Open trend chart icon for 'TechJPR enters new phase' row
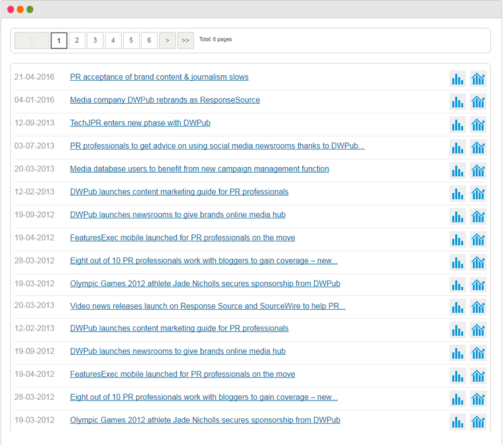 478,125
